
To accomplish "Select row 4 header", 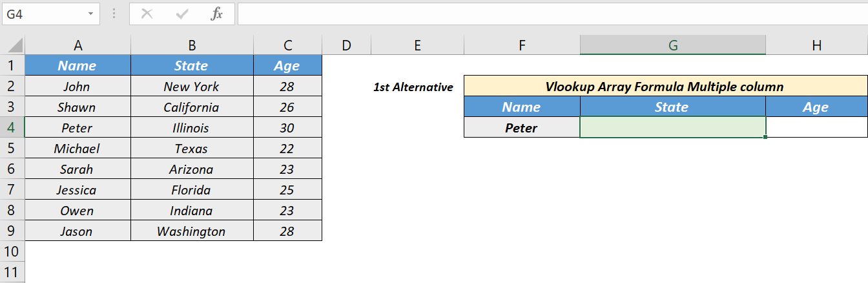I will click(x=12, y=127).
